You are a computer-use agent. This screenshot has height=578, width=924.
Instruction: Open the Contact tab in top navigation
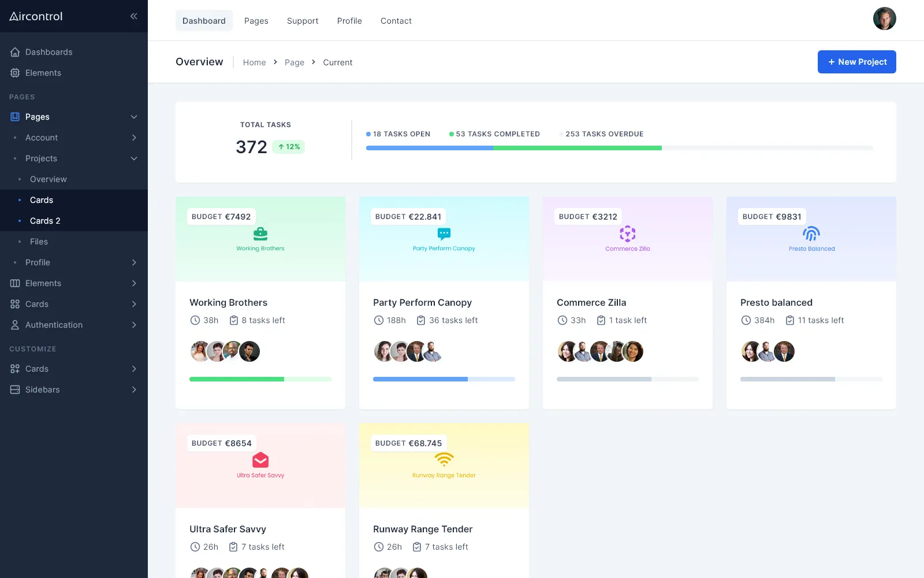[396, 21]
